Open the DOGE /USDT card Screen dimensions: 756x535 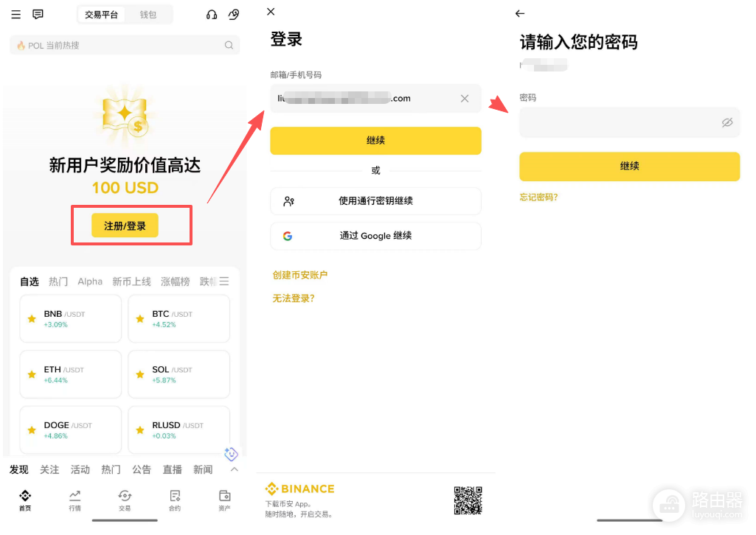70,430
